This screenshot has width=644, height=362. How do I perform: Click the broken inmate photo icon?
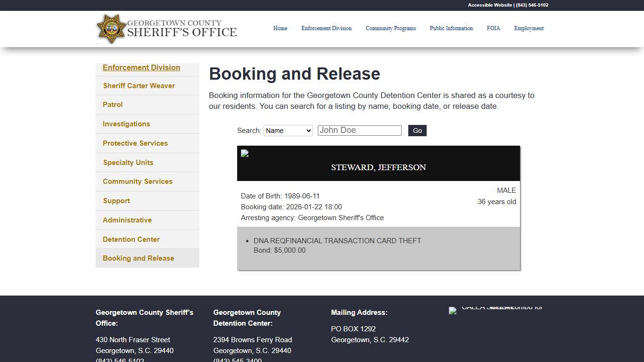click(244, 153)
